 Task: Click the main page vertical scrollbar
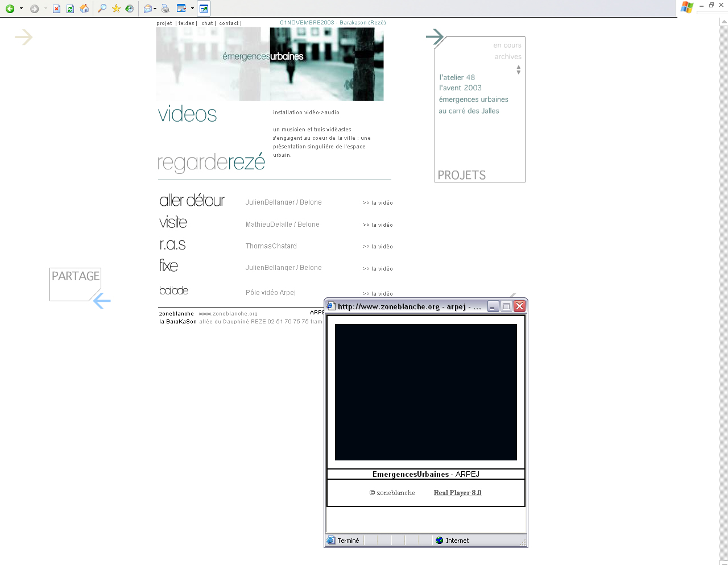pyautogui.click(x=723, y=290)
